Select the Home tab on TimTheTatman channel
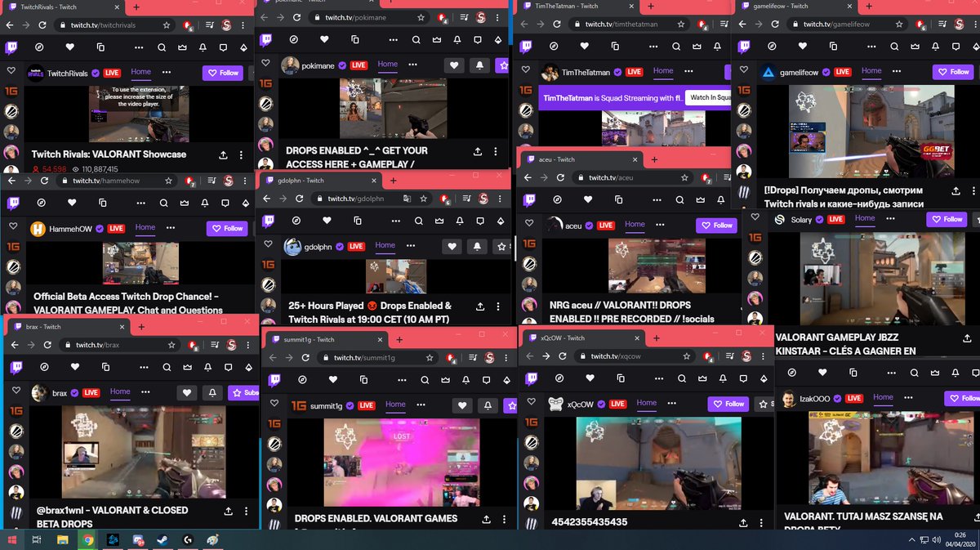The width and height of the screenshot is (980, 550). pos(663,71)
